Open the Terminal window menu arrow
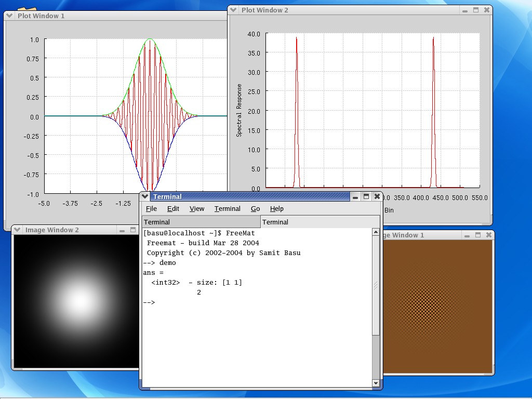Viewport: 532px width, 399px height. point(145,196)
